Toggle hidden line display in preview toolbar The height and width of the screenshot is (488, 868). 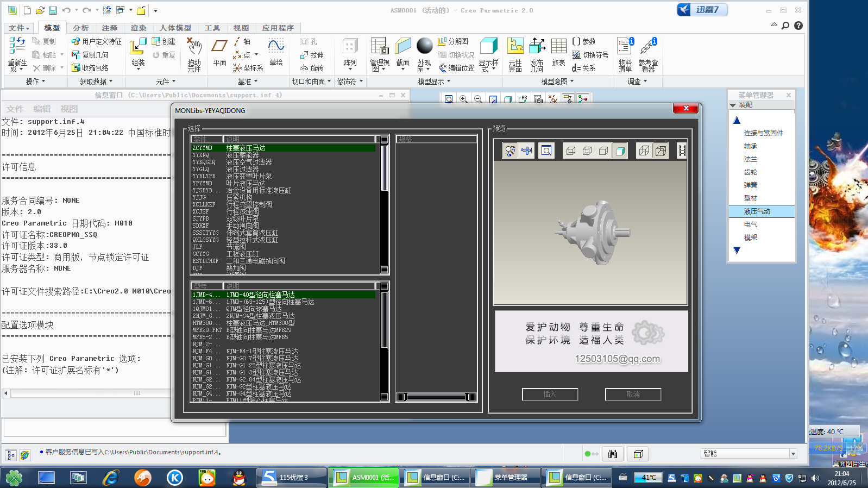coord(587,151)
